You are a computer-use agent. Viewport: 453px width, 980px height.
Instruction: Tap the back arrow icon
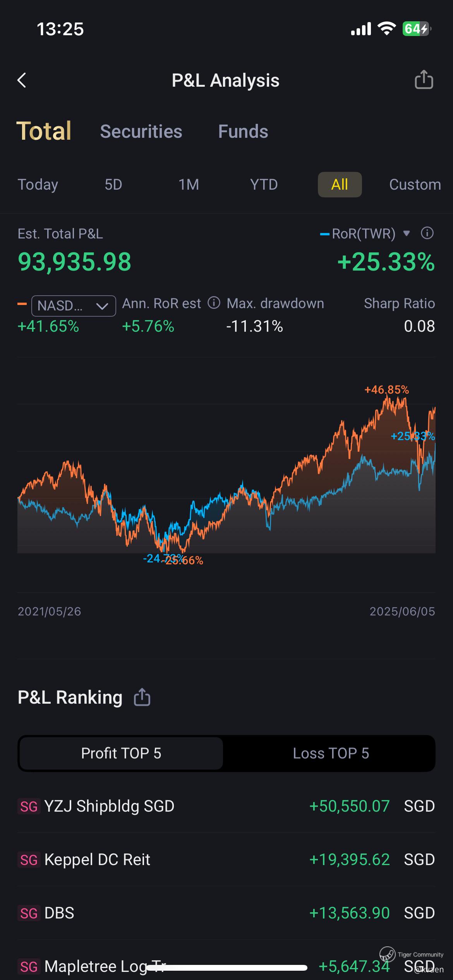pos(22,81)
